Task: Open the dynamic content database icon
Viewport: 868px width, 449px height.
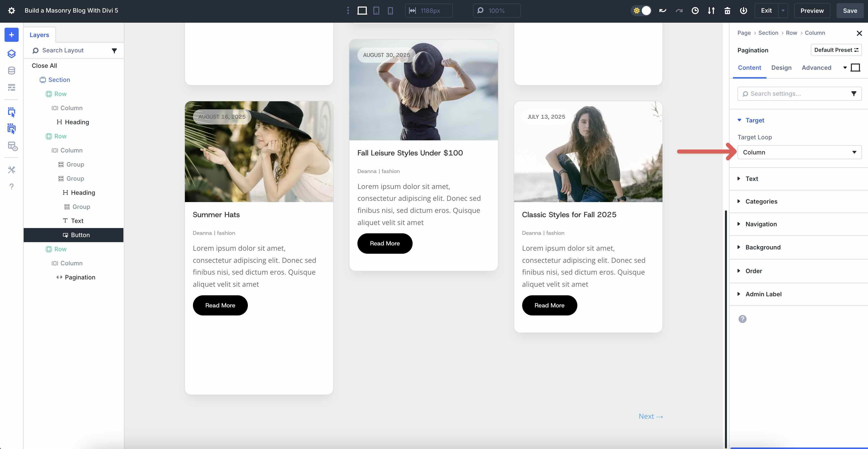Action: (x=11, y=71)
